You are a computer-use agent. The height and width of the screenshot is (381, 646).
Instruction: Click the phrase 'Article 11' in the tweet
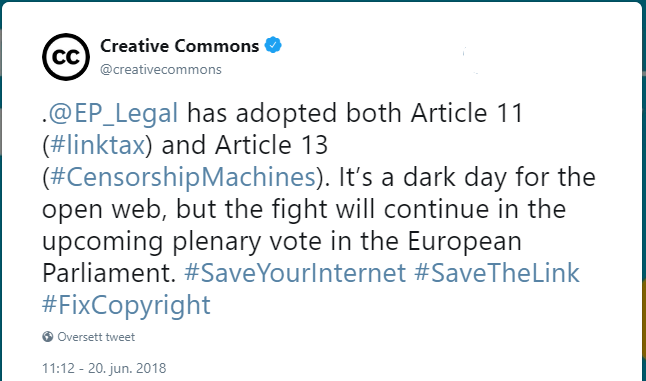click(x=467, y=113)
